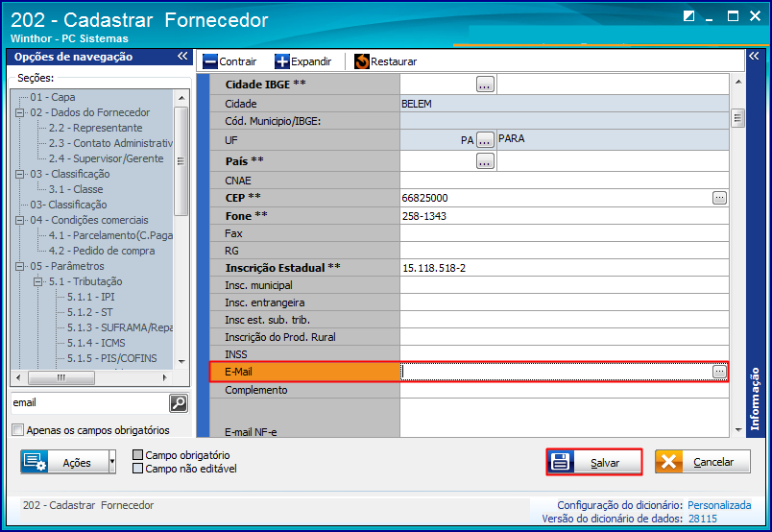Image resolution: width=772 pixels, height=532 pixels.
Task: Click the Salvar button
Action: point(593,462)
